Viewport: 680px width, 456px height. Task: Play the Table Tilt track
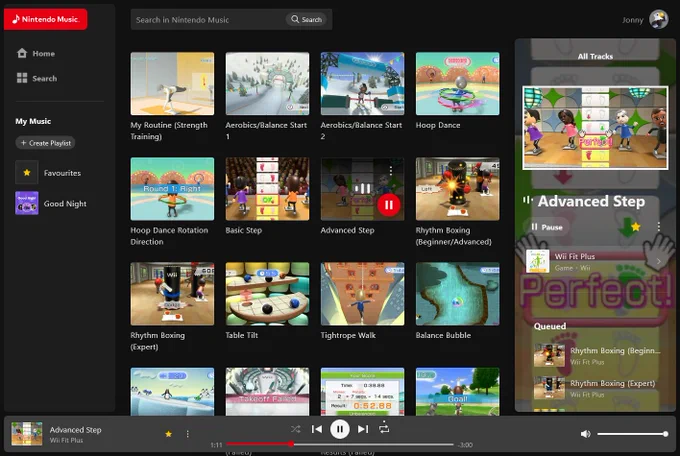pyautogui.click(x=267, y=294)
